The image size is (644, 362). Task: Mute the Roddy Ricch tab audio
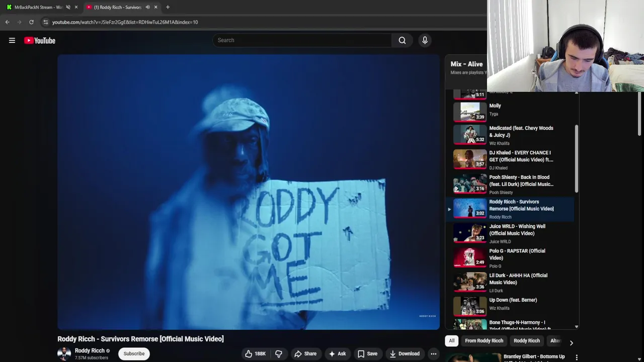pos(147,7)
